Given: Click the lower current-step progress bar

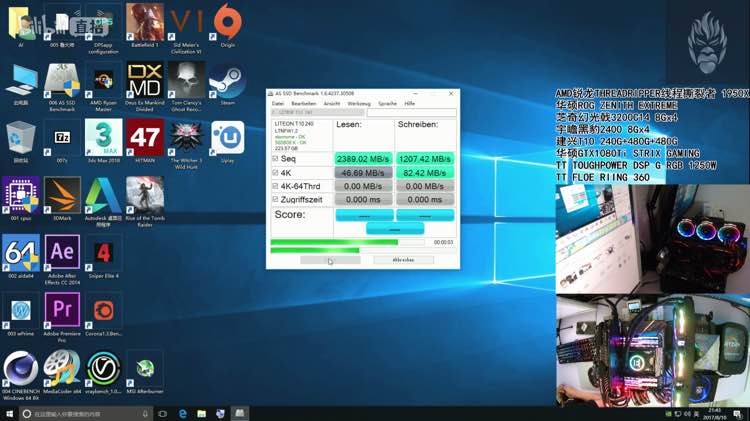Looking at the screenshot, I should click(363, 250).
